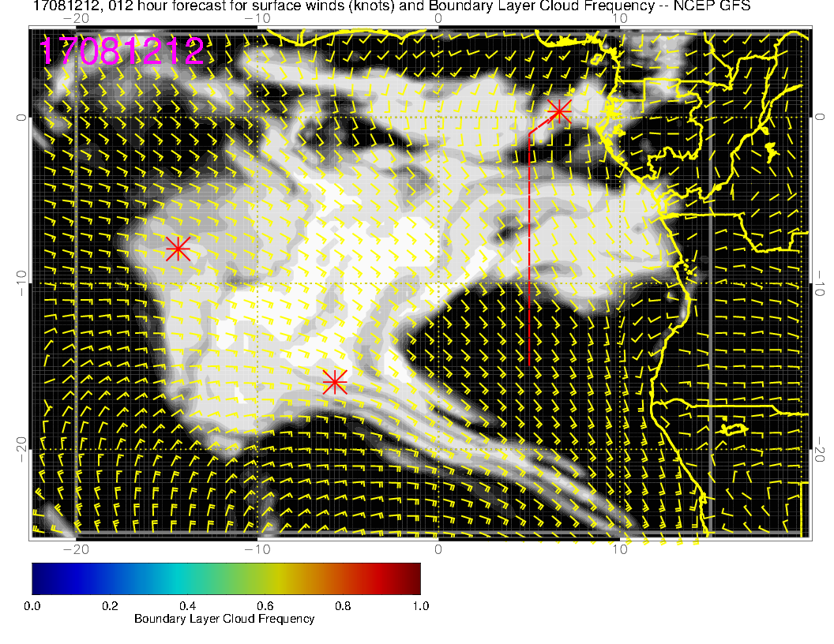The image size is (834, 644).
Task: Click the bottom red asterisk marker
Action: (335, 382)
